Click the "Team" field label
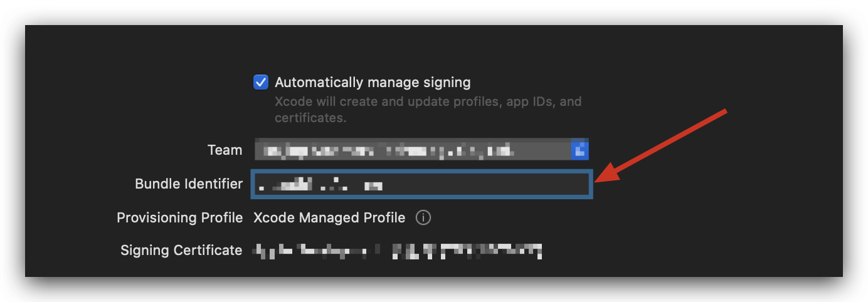 (225, 150)
